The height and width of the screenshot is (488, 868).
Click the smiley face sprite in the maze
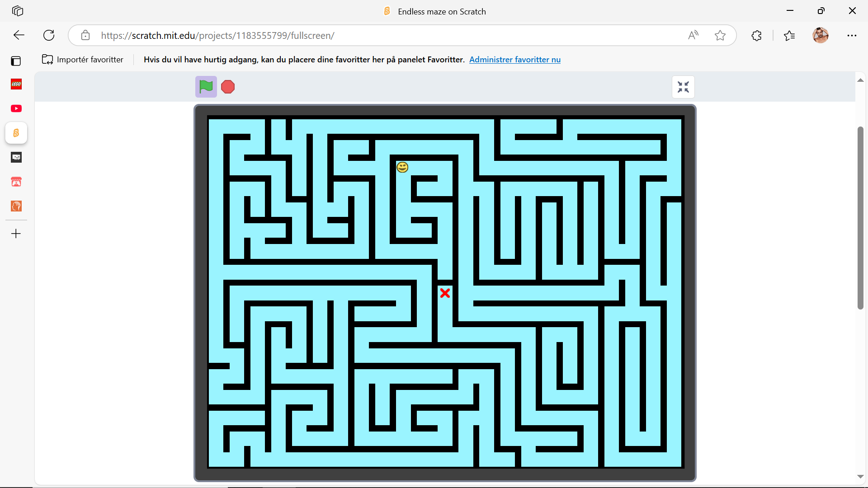coord(402,167)
